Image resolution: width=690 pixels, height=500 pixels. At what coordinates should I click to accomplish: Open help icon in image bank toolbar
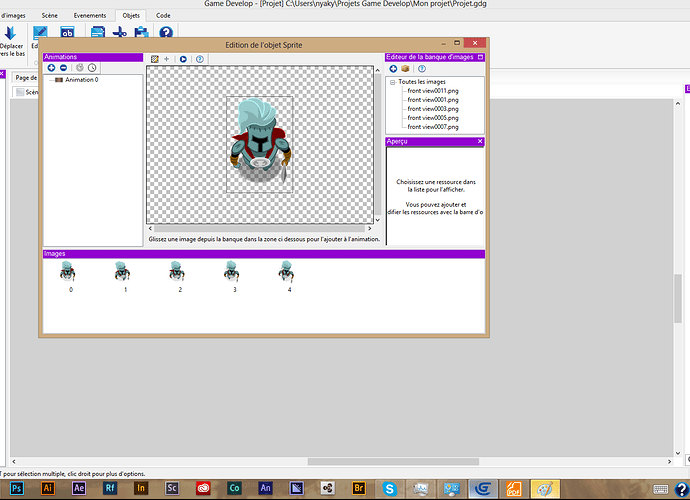coord(422,69)
